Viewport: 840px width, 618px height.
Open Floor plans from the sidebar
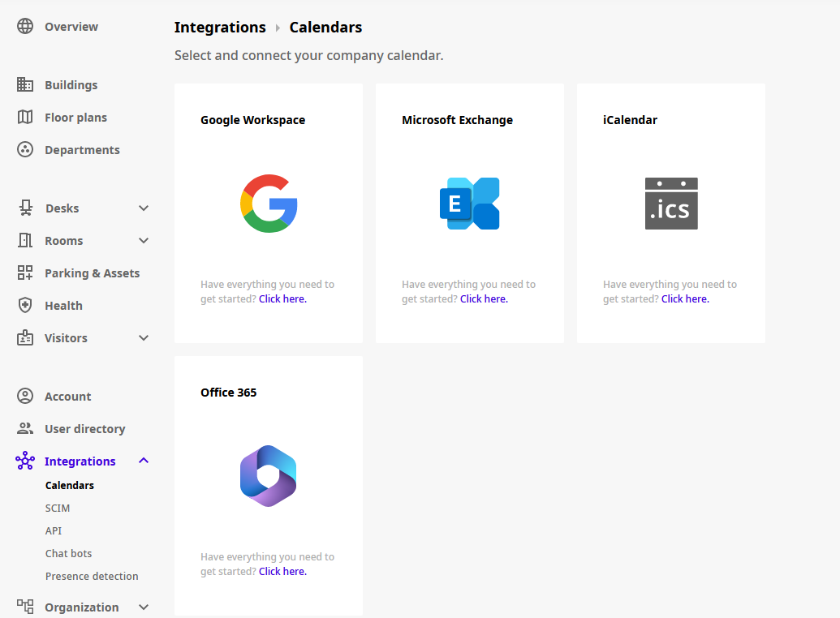click(x=25, y=117)
